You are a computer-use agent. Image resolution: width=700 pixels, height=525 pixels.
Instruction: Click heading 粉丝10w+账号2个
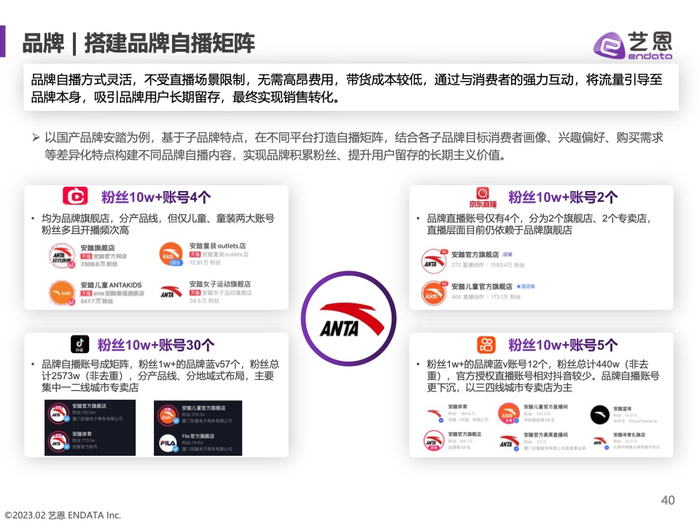563,197
